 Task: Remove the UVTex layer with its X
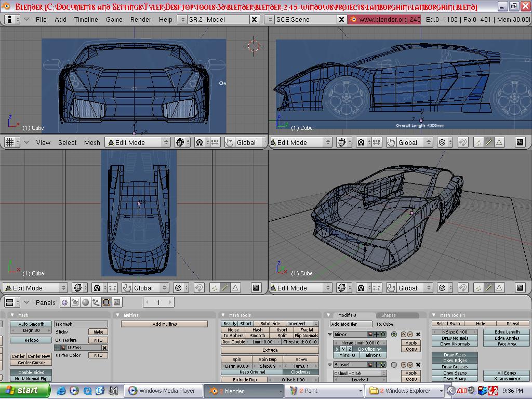104,348
